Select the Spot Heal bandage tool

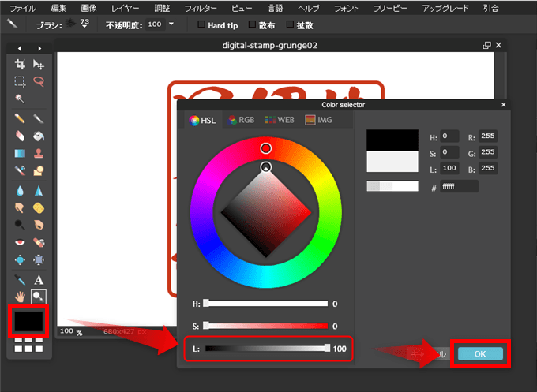pos(39,242)
